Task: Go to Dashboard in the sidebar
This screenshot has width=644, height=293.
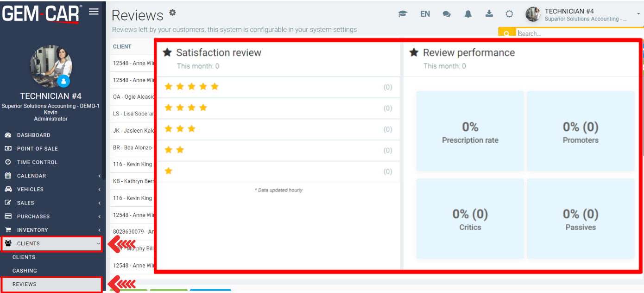Action: click(x=33, y=135)
